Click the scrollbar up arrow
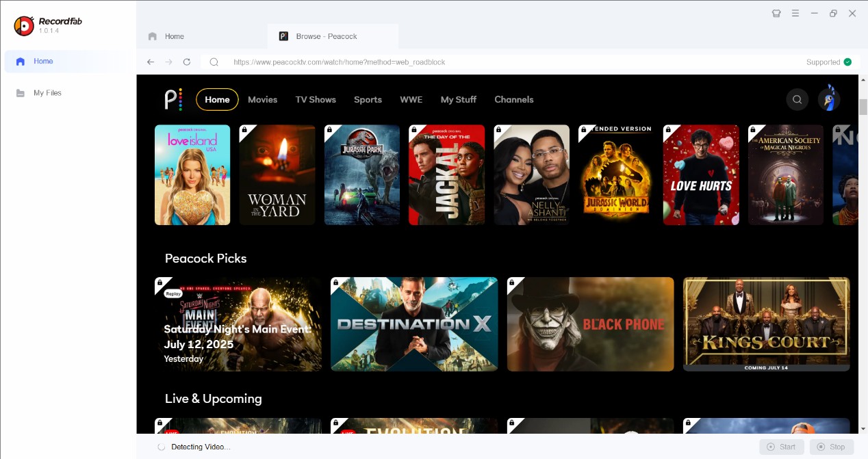Viewport: 868px width, 459px height. [863, 79]
